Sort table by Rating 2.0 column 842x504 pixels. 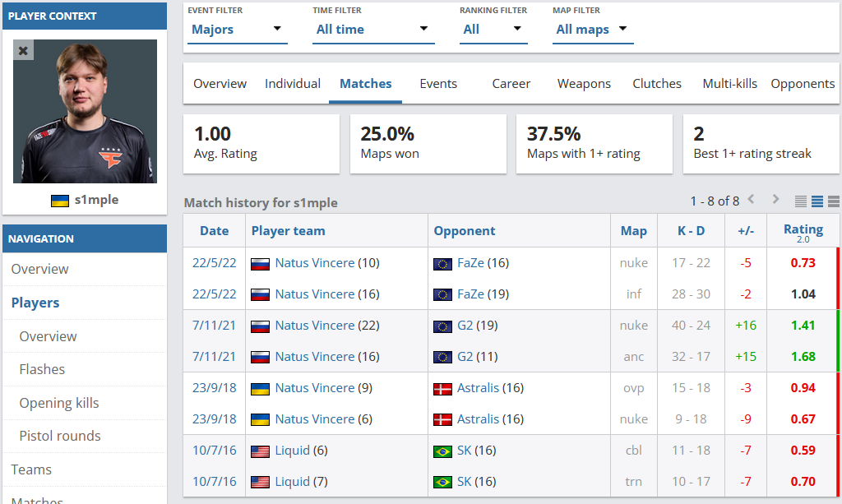tap(803, 232)
